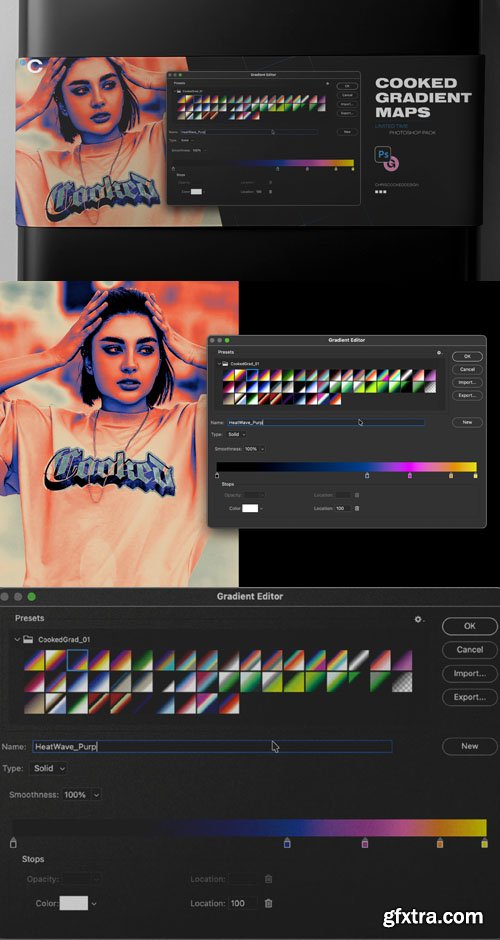This screenshot has height=940, width=500.
Task: Click the opacity stop trash icon in bottom editor
Action: pyautogui.click(x=269, y=879)
